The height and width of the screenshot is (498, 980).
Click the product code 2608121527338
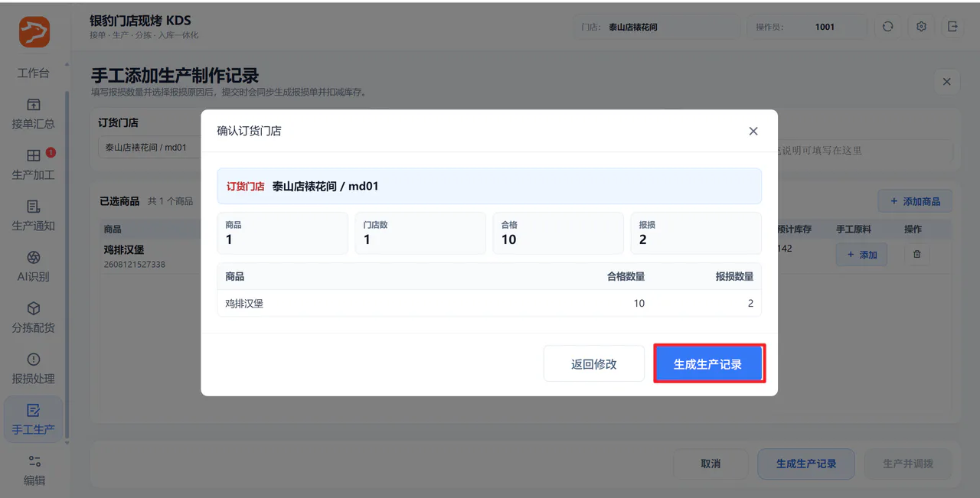coord(135,264)
